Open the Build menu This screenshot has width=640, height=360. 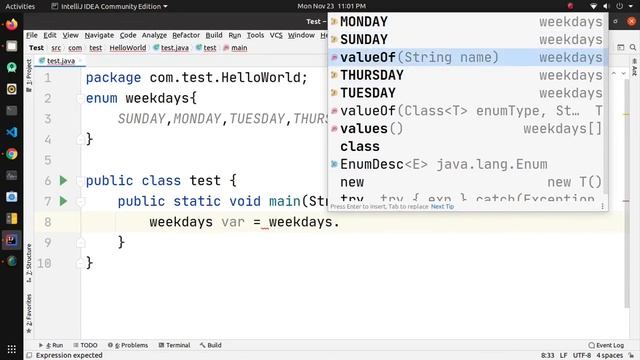(214, 36)
